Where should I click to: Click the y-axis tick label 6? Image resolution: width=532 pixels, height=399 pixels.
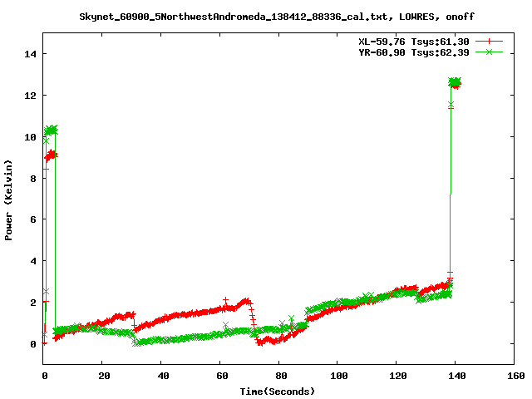tap(33, 219)
